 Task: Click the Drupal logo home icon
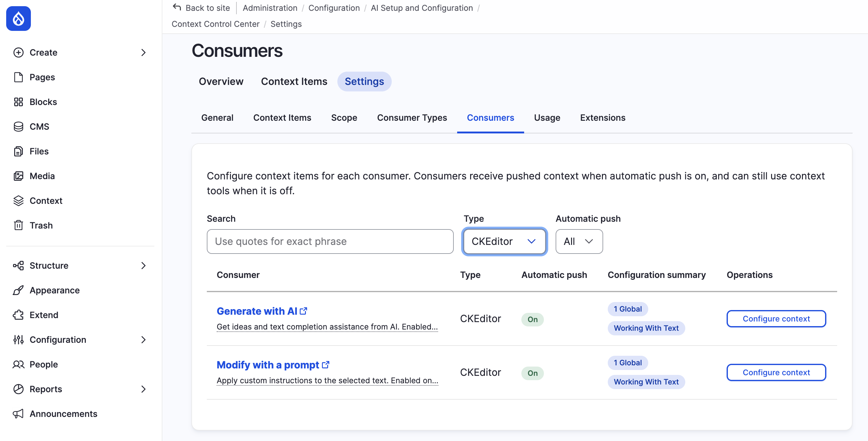coord(19,19)
